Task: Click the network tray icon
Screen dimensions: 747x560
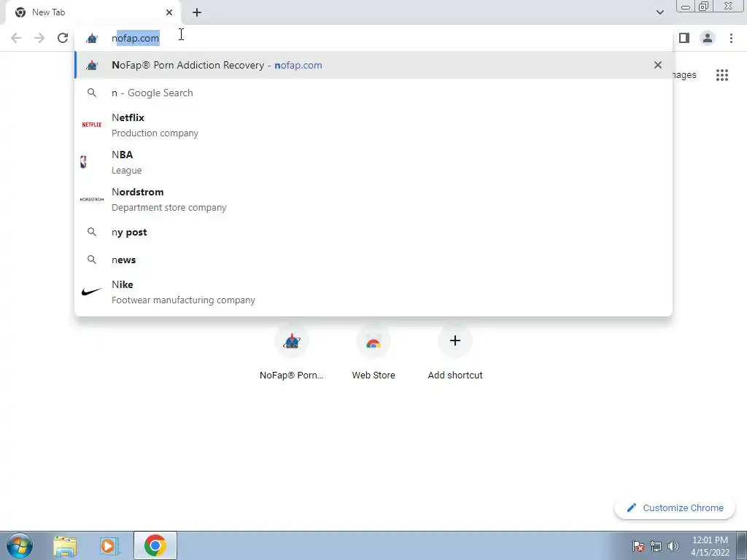Action: click(x=656, y=545)
